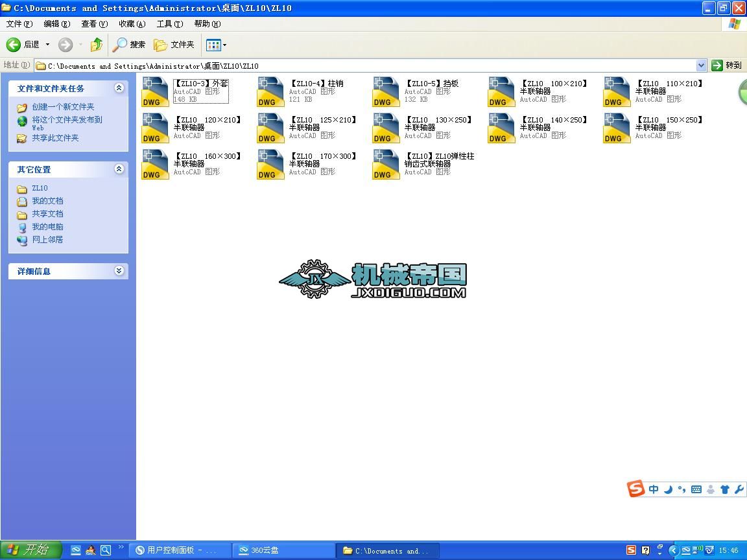Go up one folder level
Viewport: 747px width, 560px height.
(96, 45)
